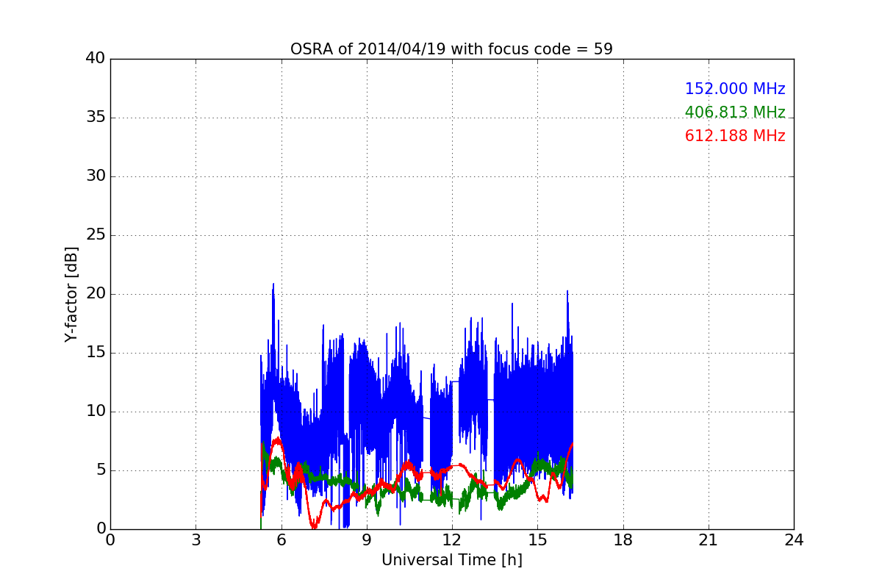
Task: Click the y-axis tick label 30
Action: click(96, 176)
